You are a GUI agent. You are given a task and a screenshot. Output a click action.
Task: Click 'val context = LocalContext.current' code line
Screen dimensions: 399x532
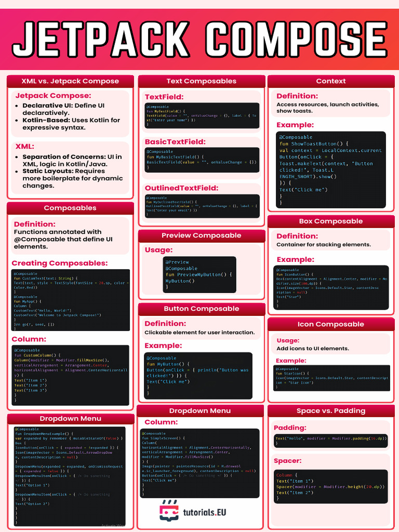pos(330,150)
